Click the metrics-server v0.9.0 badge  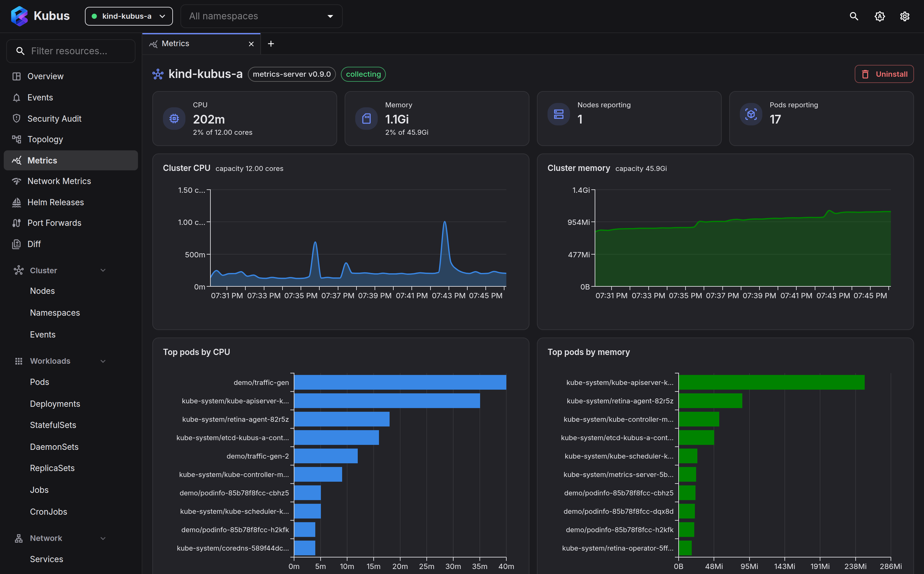pos(292,74)
